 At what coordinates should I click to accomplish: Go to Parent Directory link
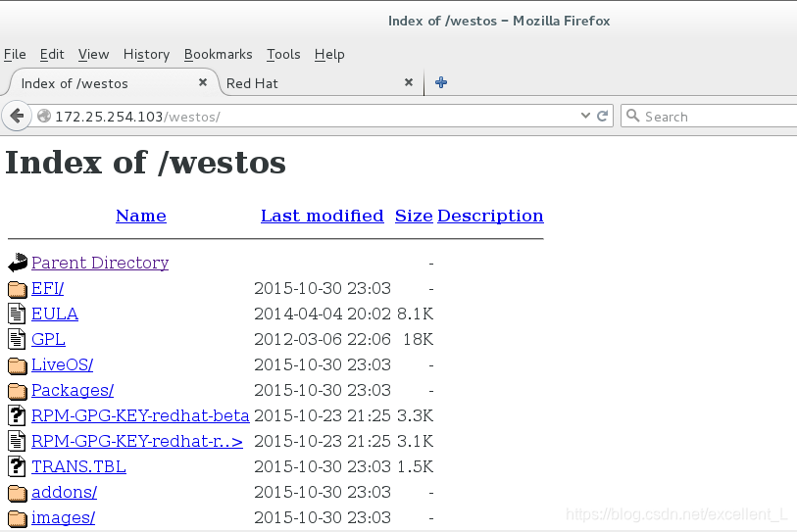100,263
